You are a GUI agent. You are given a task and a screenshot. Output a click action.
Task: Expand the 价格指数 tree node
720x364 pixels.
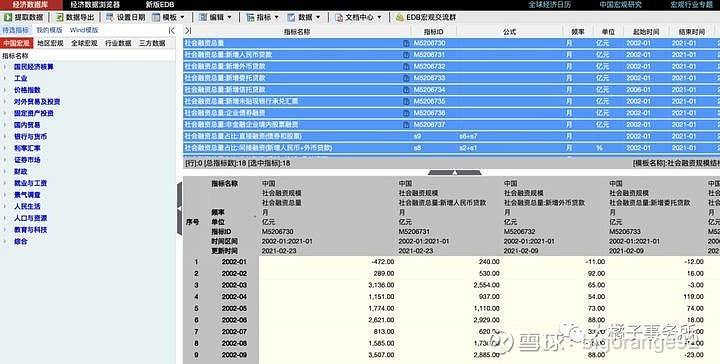(5, 90)
